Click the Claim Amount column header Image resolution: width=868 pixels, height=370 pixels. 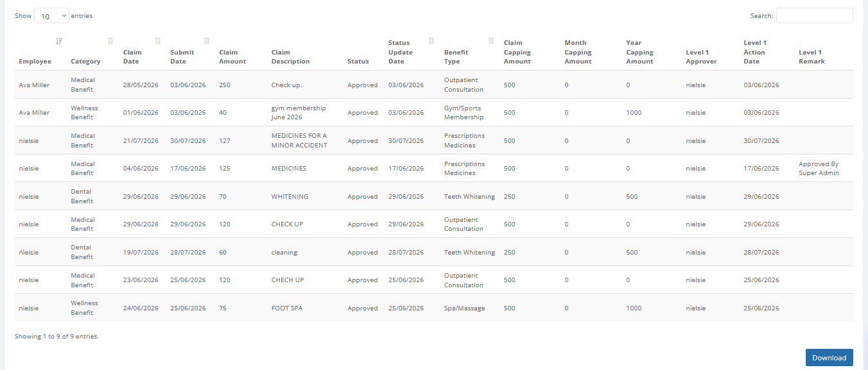[x=232, y=57]
